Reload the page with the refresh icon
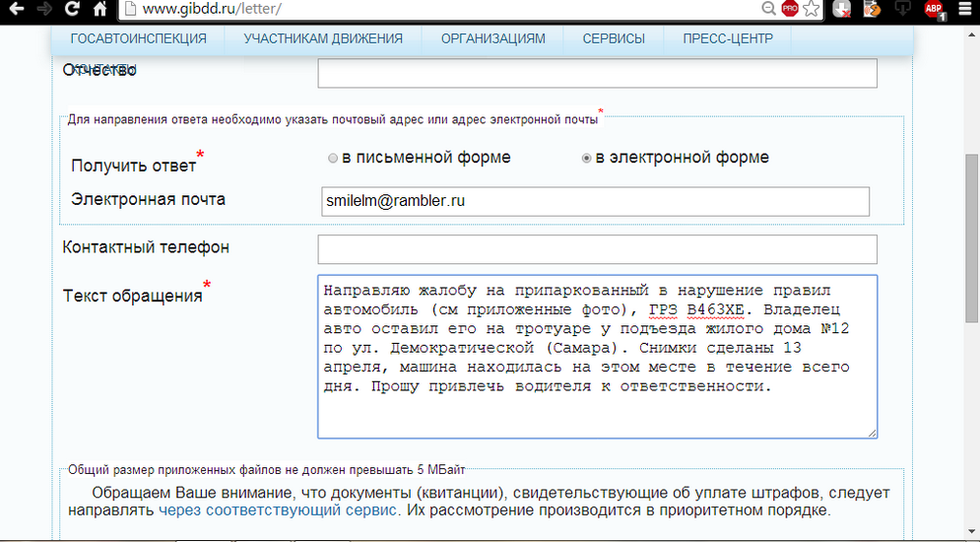 [72, 10]
